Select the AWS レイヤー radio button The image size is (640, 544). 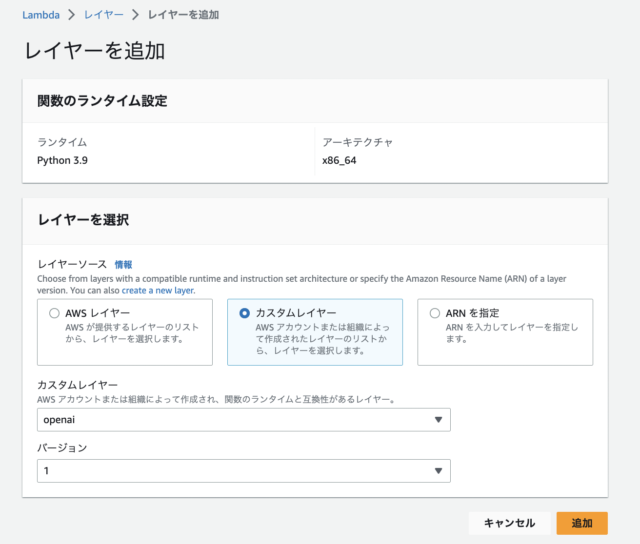click(x=54, y=313)
